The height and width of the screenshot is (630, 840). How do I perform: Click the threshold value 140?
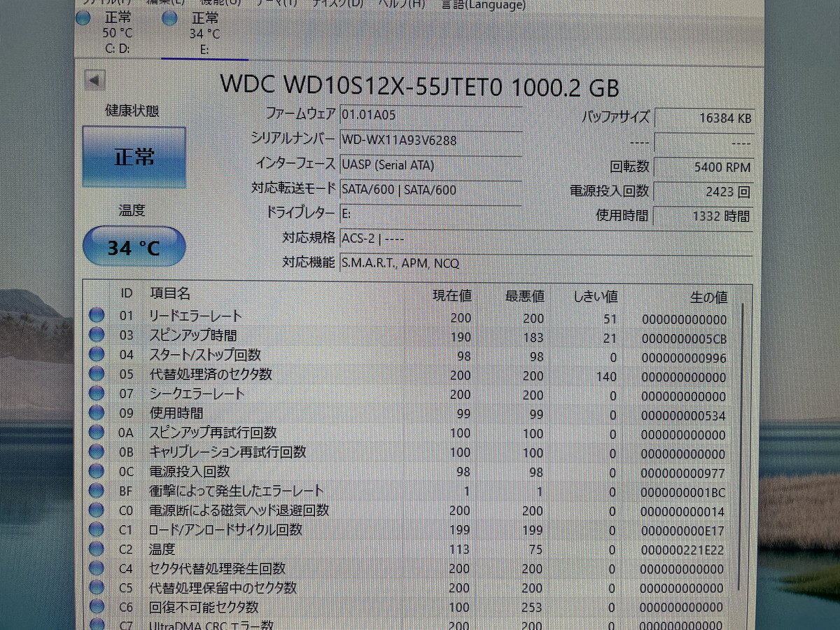tap(605, 377)
